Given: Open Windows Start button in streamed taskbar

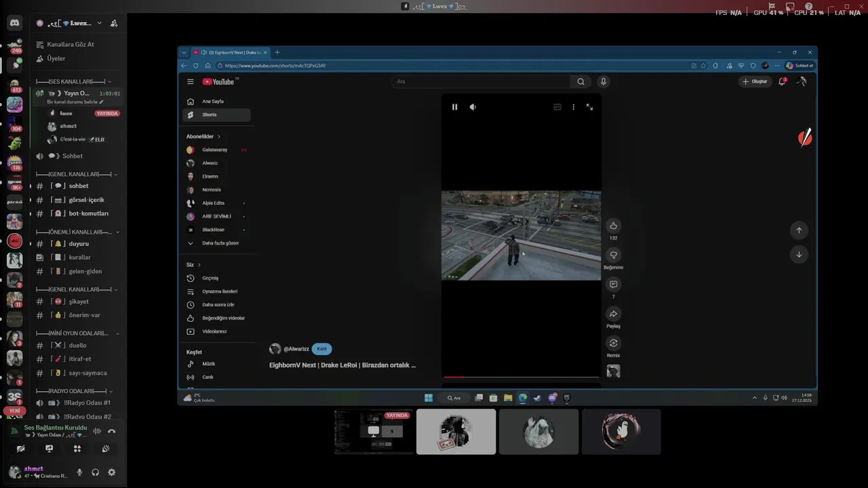Looking at the screenshot, I should pos(429,398).
